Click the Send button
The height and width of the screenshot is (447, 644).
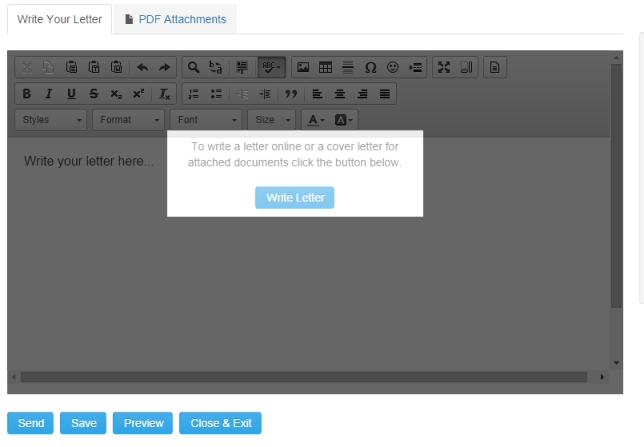click(x=30, y=423)
